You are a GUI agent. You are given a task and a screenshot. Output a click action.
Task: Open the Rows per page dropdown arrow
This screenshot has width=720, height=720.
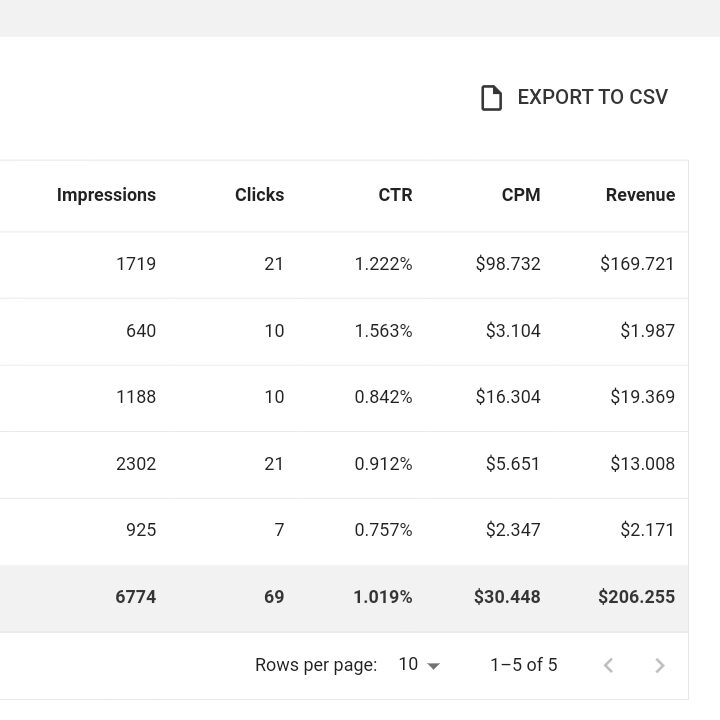click(433, 666)
